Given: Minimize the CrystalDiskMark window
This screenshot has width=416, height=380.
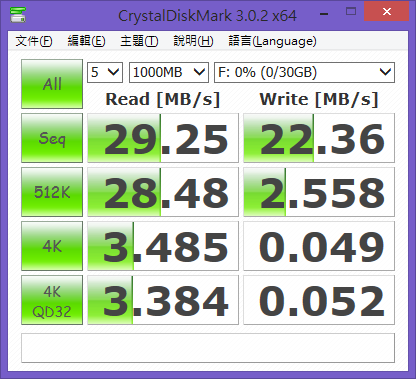Looking at the screenshot, I should point(324,13).
